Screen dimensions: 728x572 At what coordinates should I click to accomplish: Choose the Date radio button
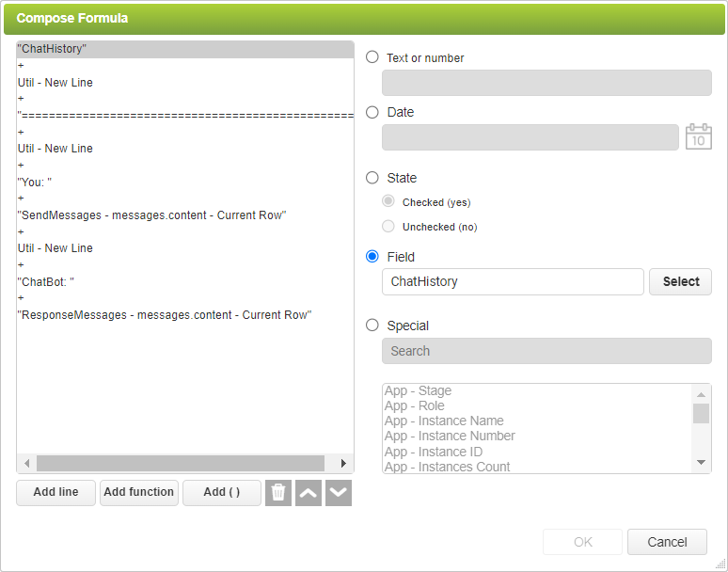click(372, 112)
